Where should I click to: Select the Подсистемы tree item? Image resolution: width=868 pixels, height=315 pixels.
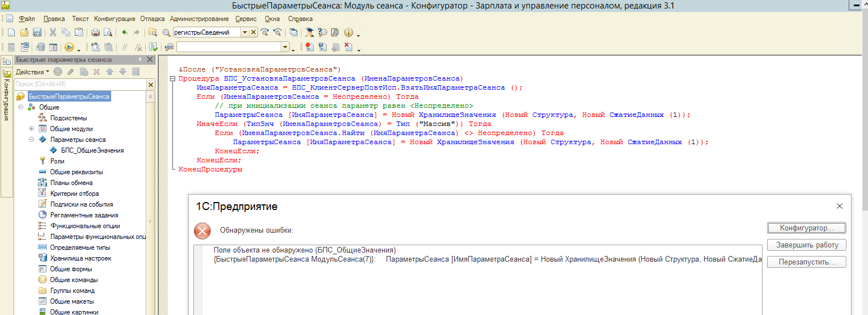[x=69, y=118]
